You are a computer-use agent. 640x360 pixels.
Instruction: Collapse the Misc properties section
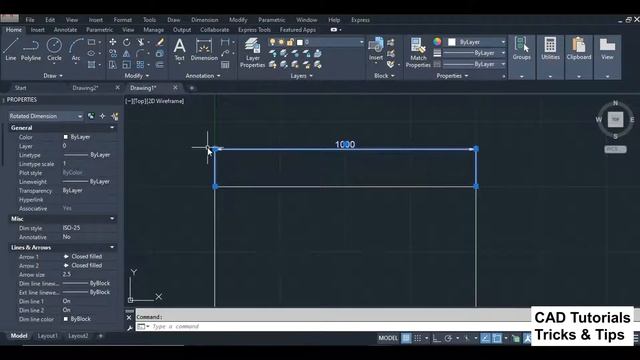(x=112, y=219)
